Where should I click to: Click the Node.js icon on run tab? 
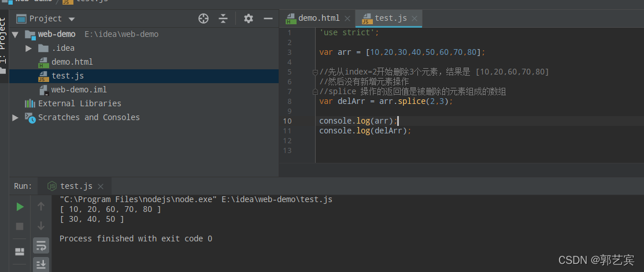click(52, 187)
